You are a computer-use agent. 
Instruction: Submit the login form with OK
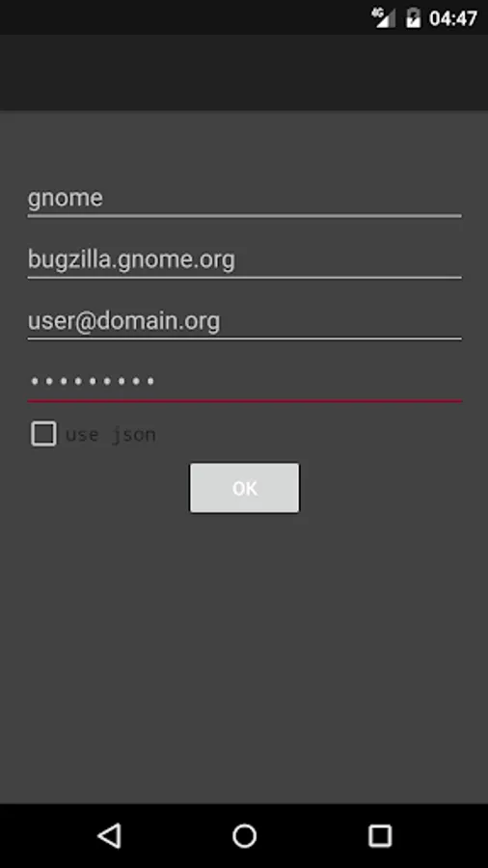point(245,488)
